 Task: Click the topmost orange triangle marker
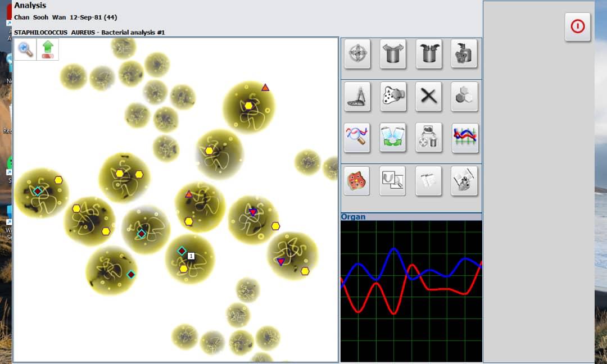point(265,88)
